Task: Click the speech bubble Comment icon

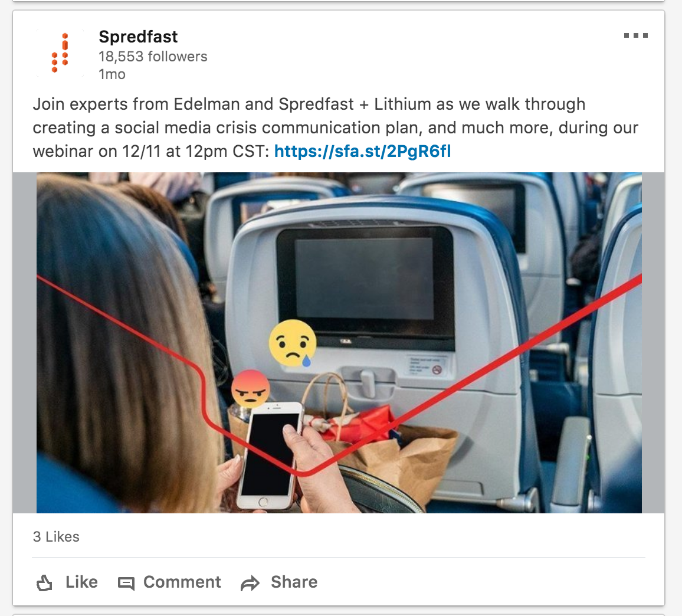Action: [x=126, y=583]
